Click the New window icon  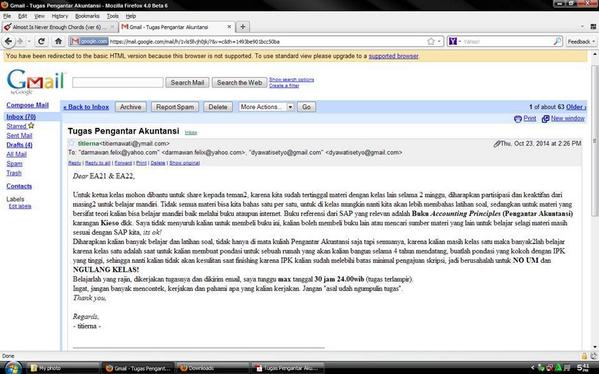(x=546, y=118)
